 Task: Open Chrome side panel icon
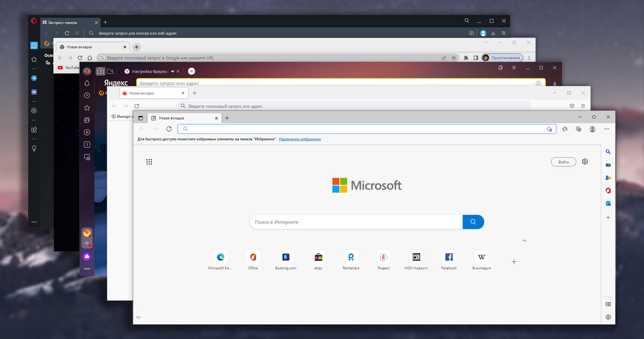(x=475, y=57)
